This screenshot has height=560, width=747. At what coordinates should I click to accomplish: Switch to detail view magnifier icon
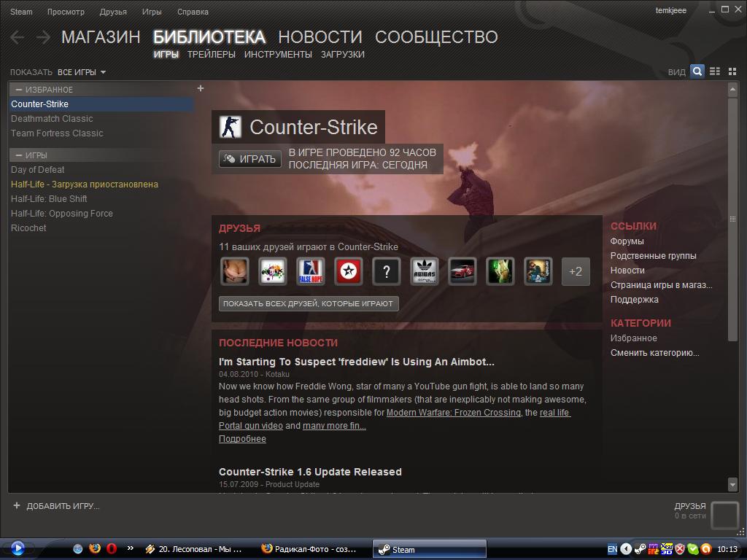point(697,71)
